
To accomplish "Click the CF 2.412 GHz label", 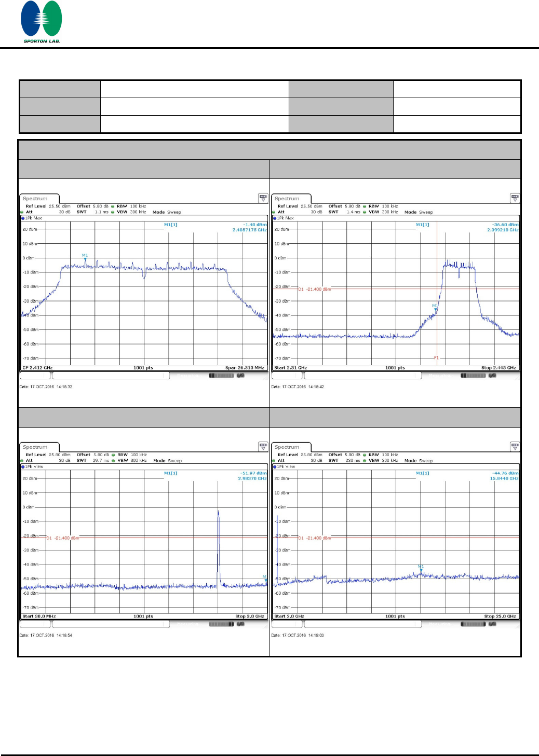I will click(x=37, y=368).
